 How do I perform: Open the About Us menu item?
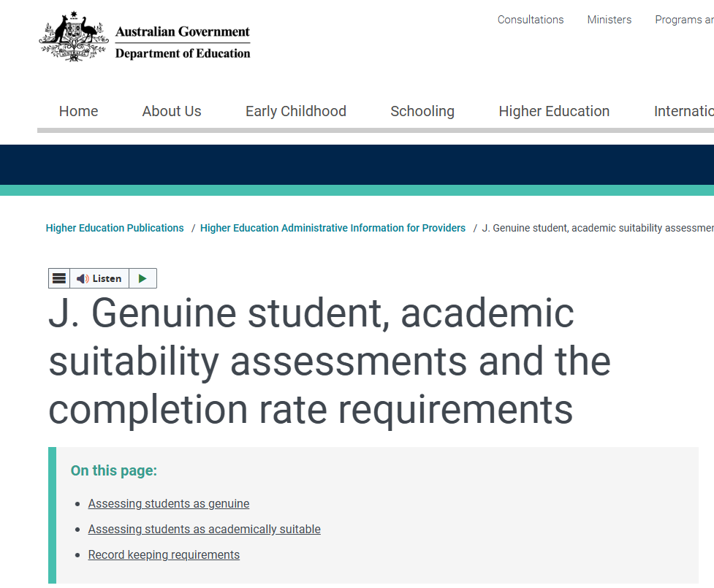[x=172, y=111]
